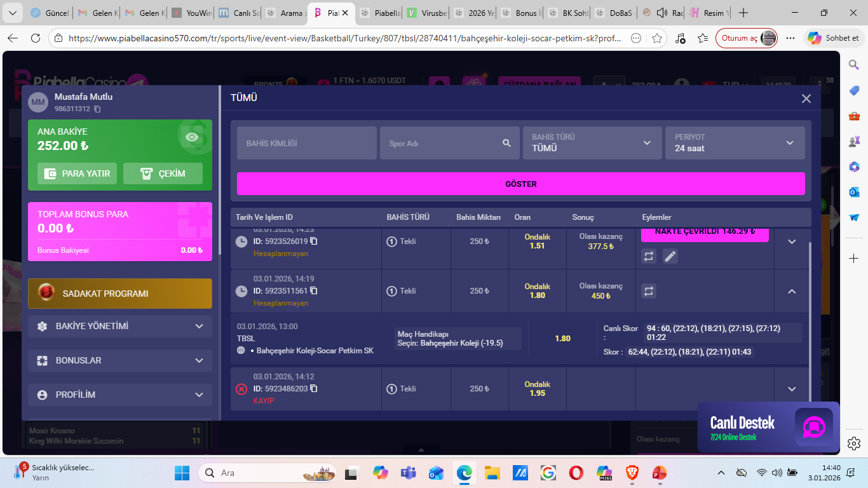
Task: Switch to the Virusbe browser tab
Action: click(427, 13)
